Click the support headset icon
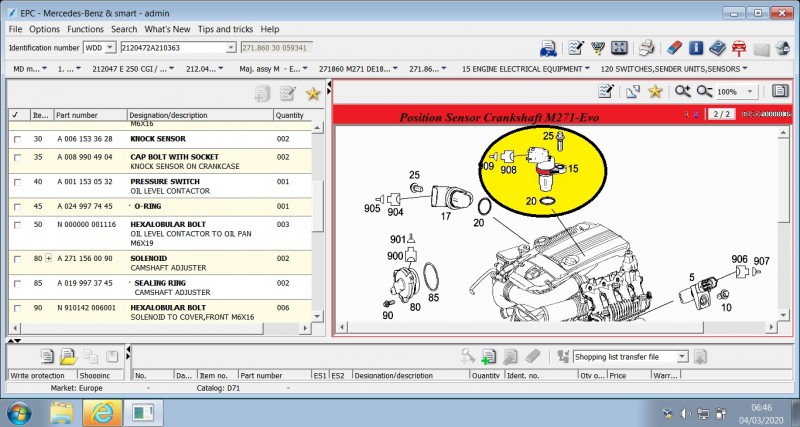Image resolution: width=800 pixels, height=427 pixels. pos(783,48)
